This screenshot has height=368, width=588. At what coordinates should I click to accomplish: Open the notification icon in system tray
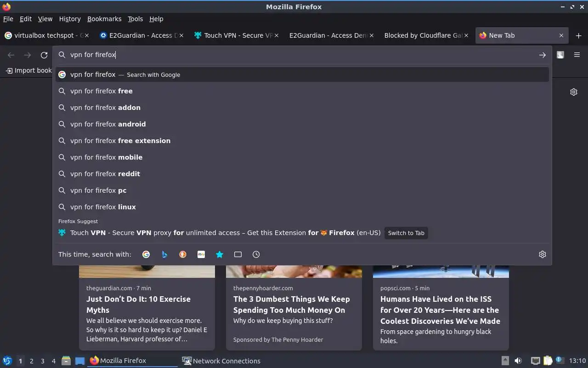559,360
